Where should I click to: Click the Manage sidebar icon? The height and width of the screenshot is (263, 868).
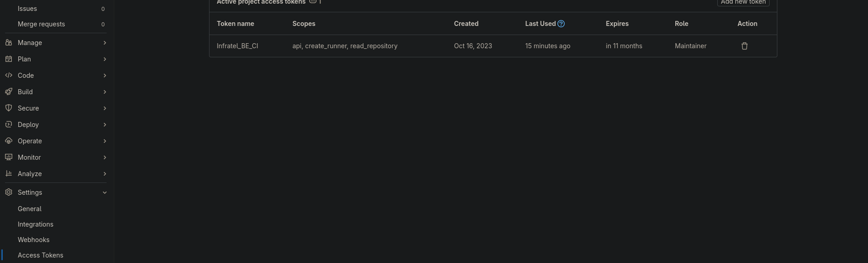coord(9,43)
